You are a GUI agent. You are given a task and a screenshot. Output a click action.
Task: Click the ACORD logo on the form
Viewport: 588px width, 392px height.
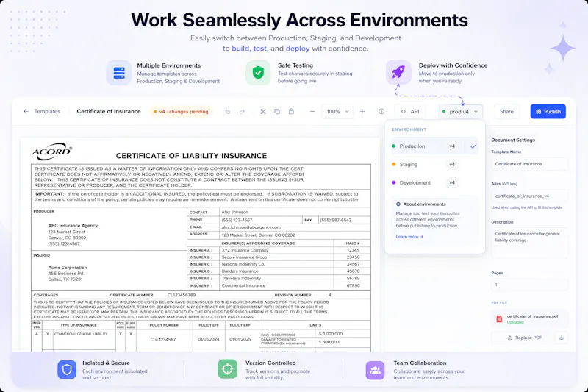[52, 152]
